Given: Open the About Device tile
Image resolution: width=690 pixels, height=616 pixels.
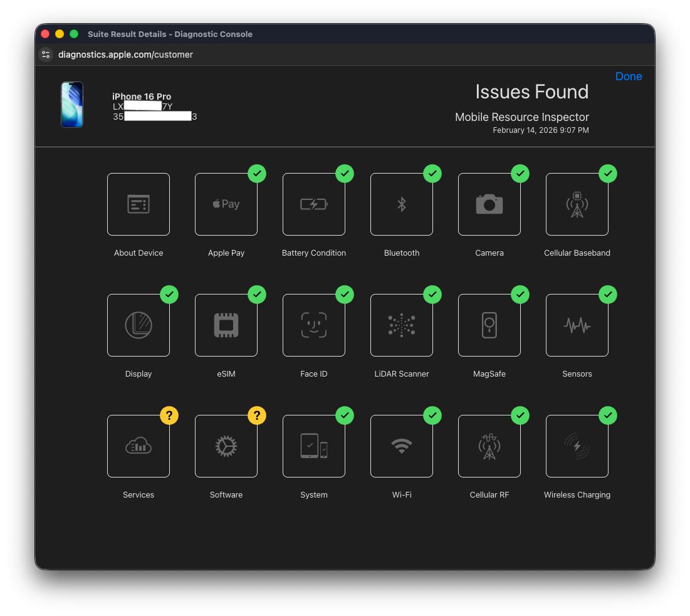Looking at the screenshot, I should click(139, 204).
